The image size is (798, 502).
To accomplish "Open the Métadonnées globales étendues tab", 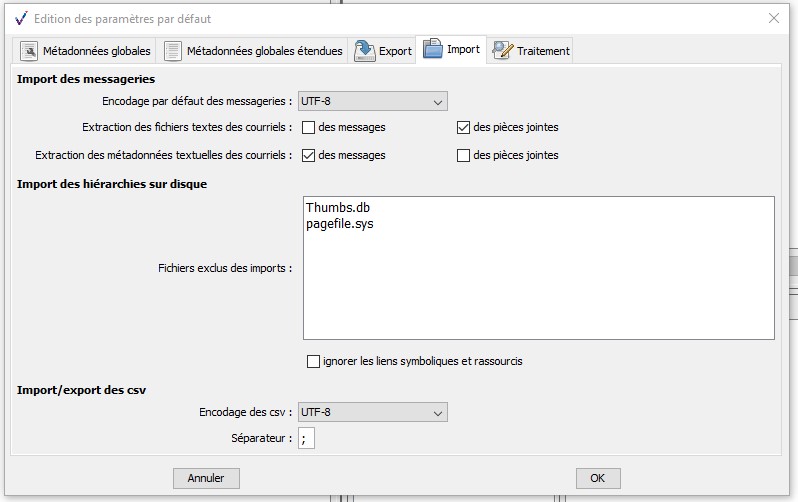I will (x=252, y=50).
